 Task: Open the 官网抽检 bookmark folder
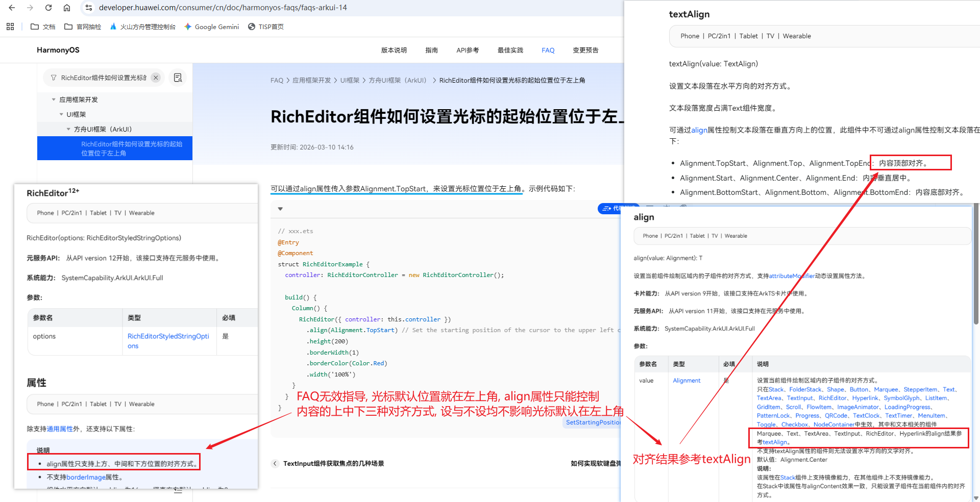[83, 27]
